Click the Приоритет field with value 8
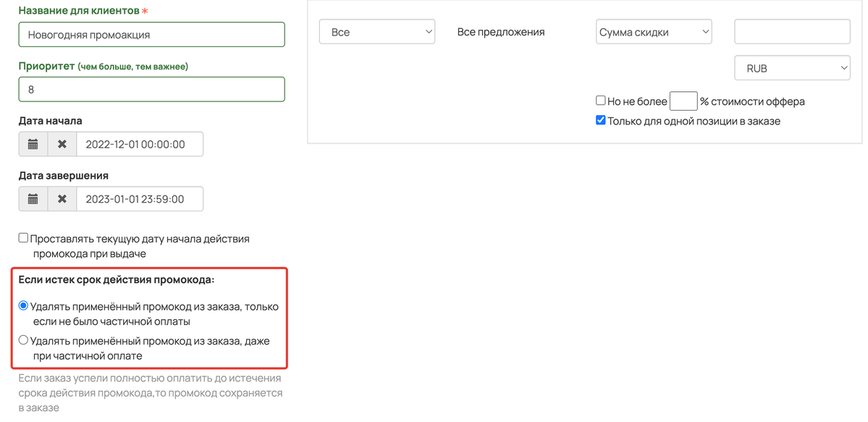Viewport: 868px width, 422px height. (152, 89)
